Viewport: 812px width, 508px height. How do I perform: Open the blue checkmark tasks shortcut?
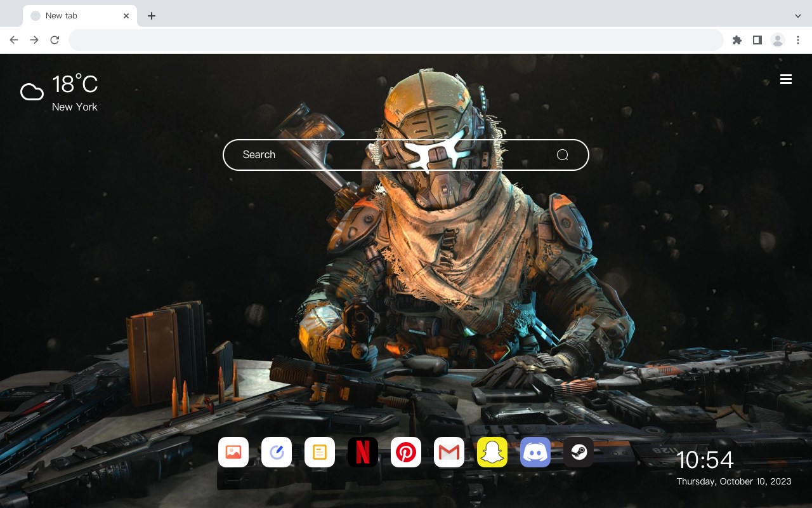tap(277, 452)
